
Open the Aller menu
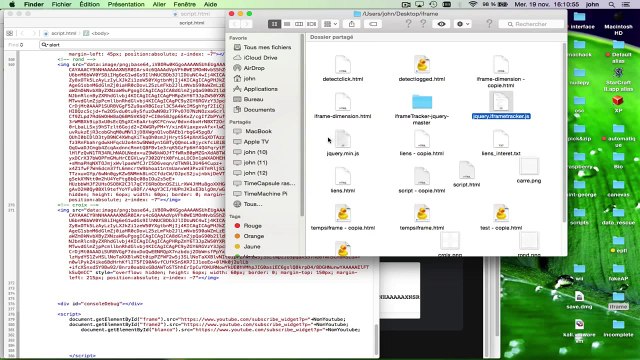pos(159,4)
